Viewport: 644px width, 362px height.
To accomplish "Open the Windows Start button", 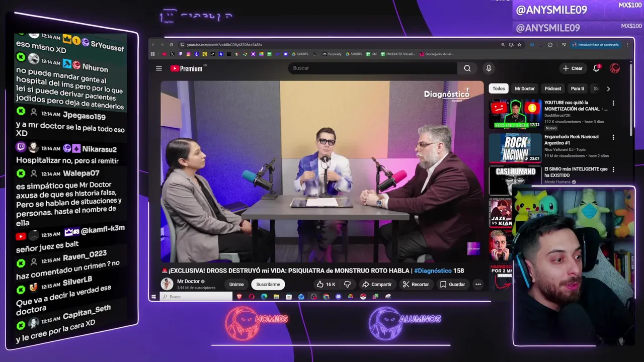I will point(153,297).
